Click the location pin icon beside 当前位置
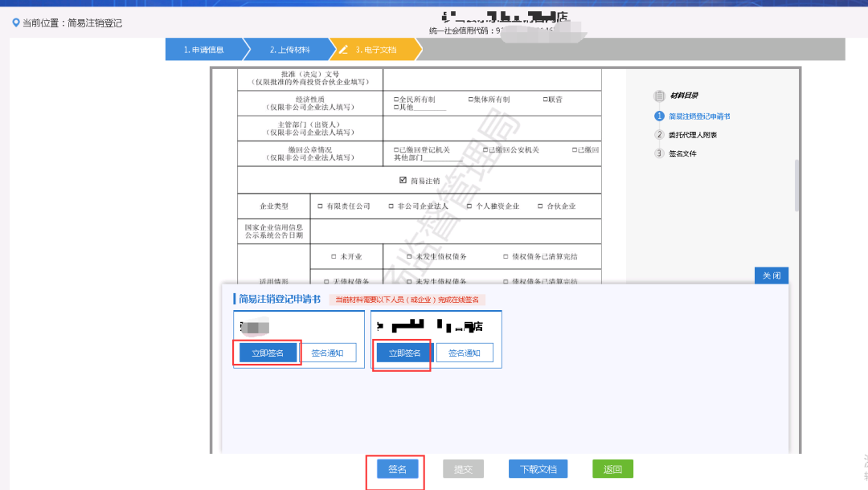868x490 pixels. (15, 23)
